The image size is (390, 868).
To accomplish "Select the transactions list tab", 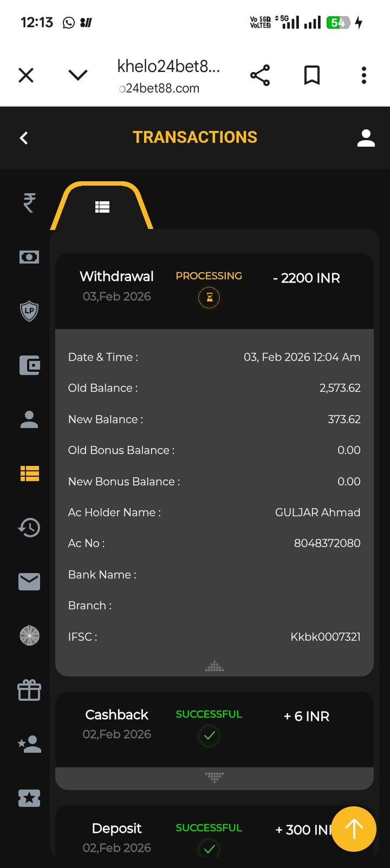I will coord(102,207).
